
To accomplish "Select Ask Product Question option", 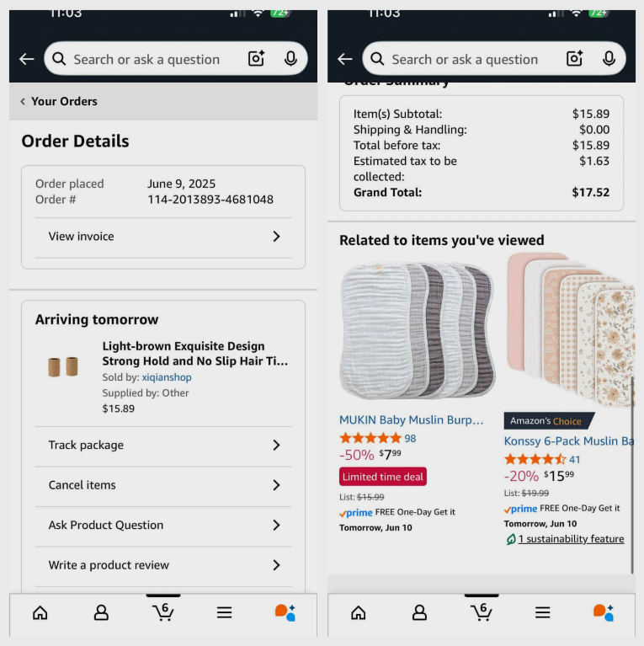I will point(163,526).
